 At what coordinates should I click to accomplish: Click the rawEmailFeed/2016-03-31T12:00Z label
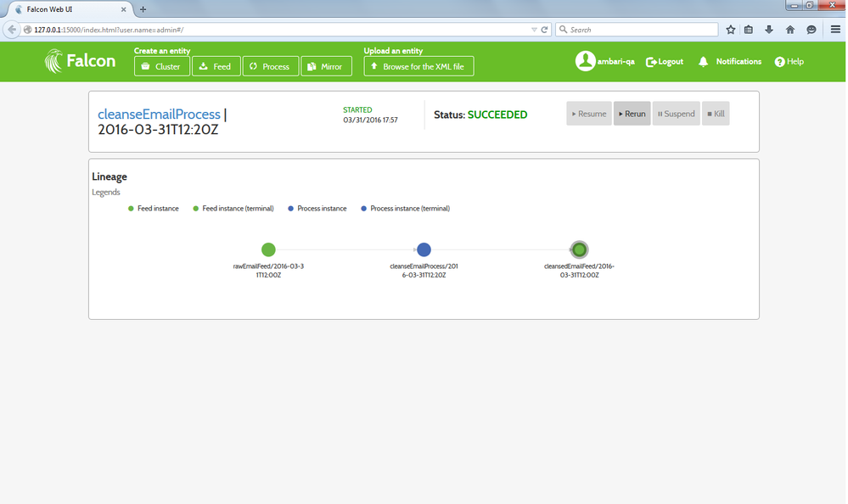268,271
